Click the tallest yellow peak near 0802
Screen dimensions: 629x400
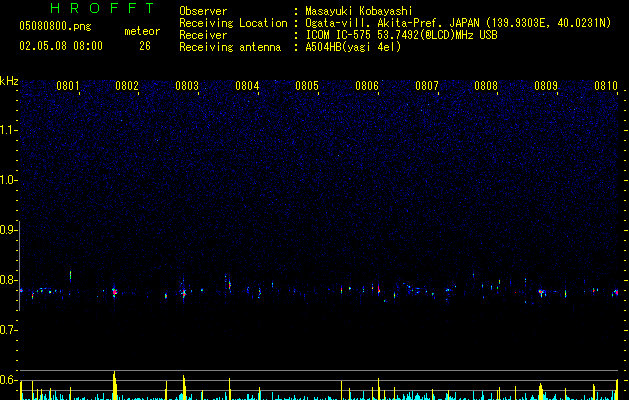tap(114, 385)
